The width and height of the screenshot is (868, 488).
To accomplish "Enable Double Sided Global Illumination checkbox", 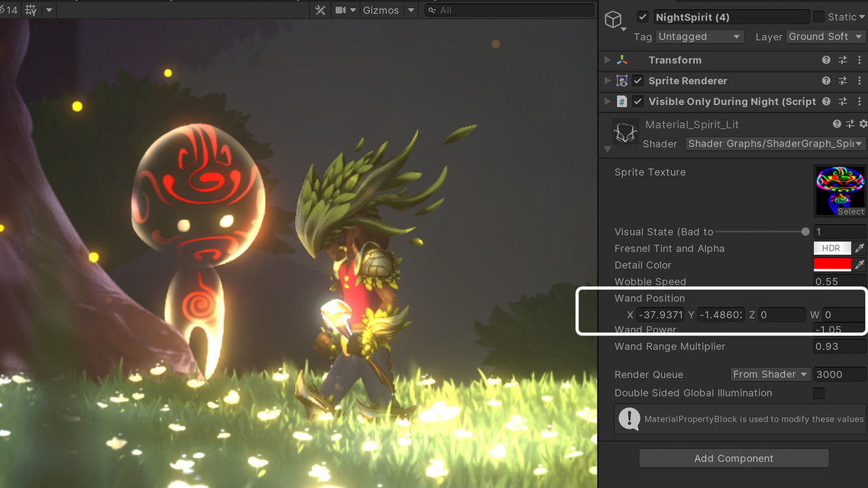I will tap(819, 393).
